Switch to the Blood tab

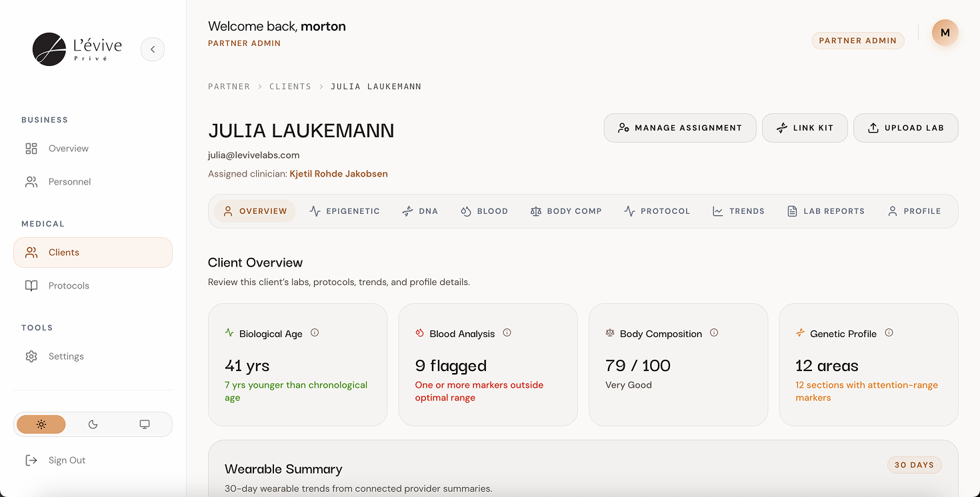tap(484, 211)
